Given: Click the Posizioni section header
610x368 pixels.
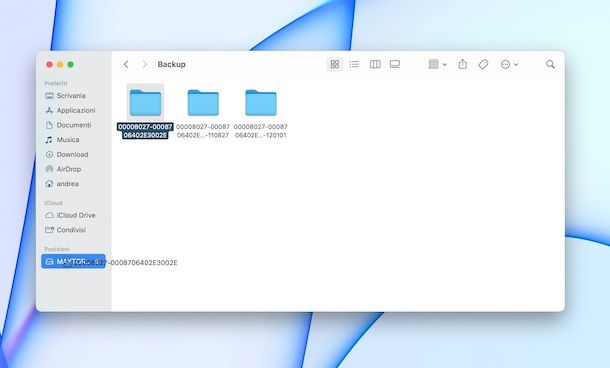Looking at the screenshot, I should 57,249.
